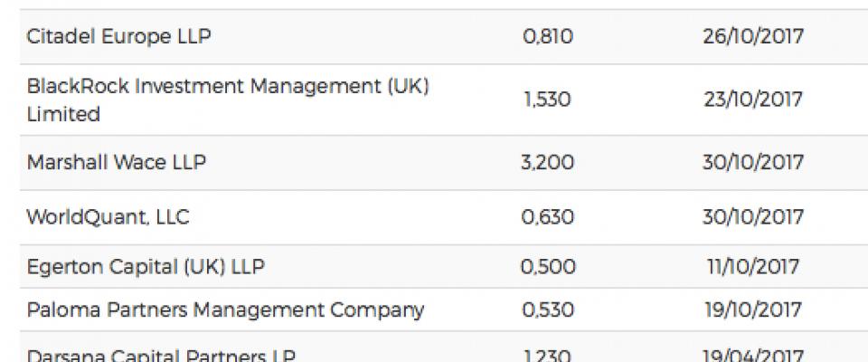The height and width of the screenshot is (362, 868).
Task: Click the 0,630 value for WorldQuant
Action: click(x=548, y=217)
